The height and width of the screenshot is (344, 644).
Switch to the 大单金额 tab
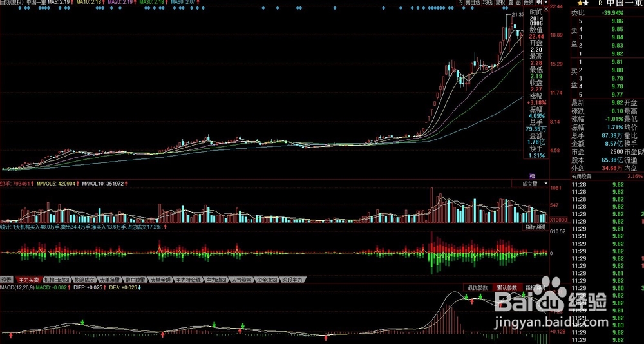(x=160, y=280)
